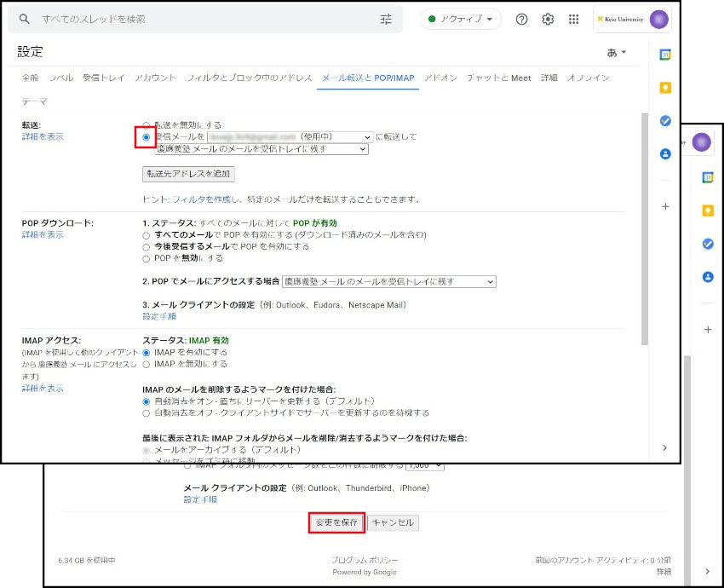Open Google apps grid icon
Image resolution: width=724 pixels, height=588 pixels.
[573, 19]
